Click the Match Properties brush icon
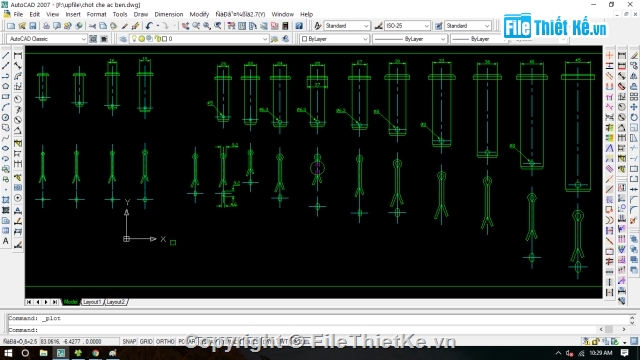640x360 pixels. (x=124, y=26)
